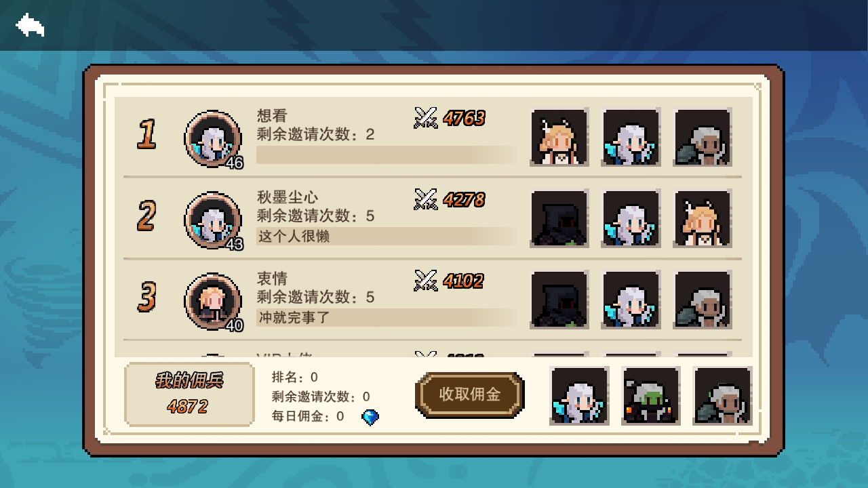Select rank 3 player avatar level 40
Viewport: 868px width, 488px height.
(213, 302)
